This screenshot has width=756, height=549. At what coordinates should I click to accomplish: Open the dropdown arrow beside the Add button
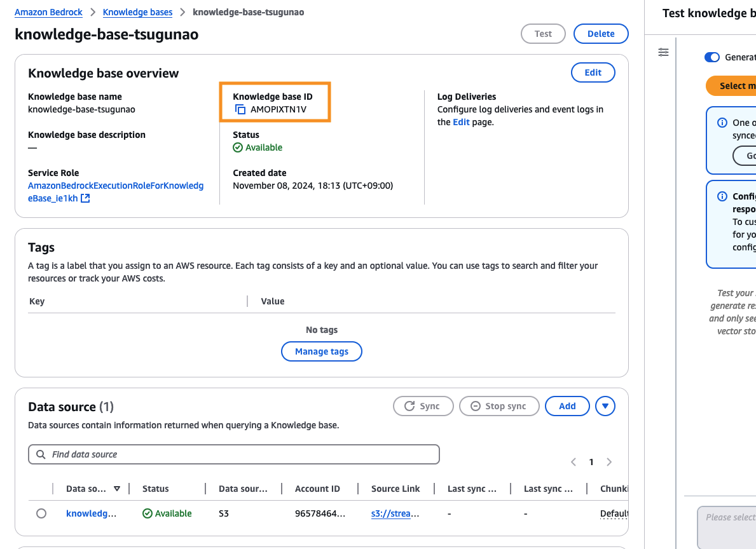point(605,406)
